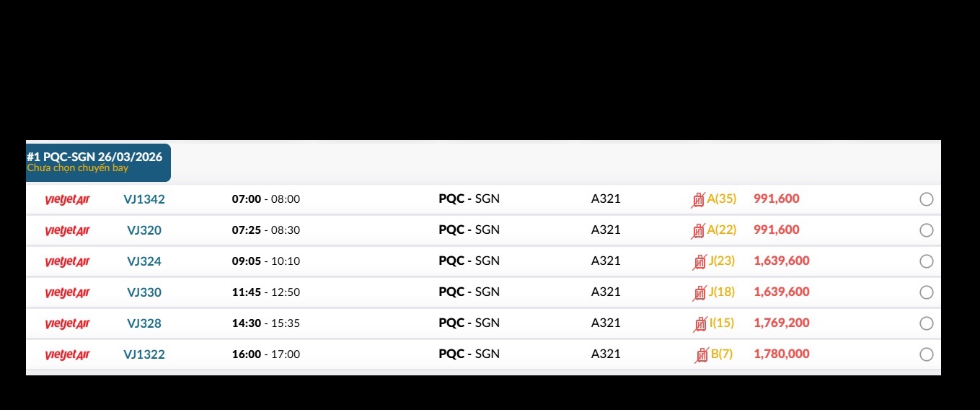980x410 pixels.
Task: Click fare class A(35) label
Action: pyautogui.click(x=721, y=199)
